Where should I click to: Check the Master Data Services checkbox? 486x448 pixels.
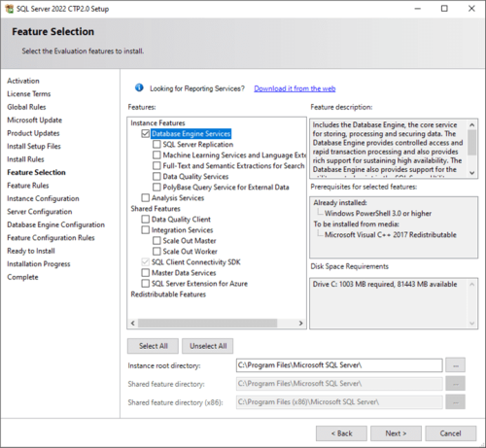pyautogui.click(x=146, y=272)
